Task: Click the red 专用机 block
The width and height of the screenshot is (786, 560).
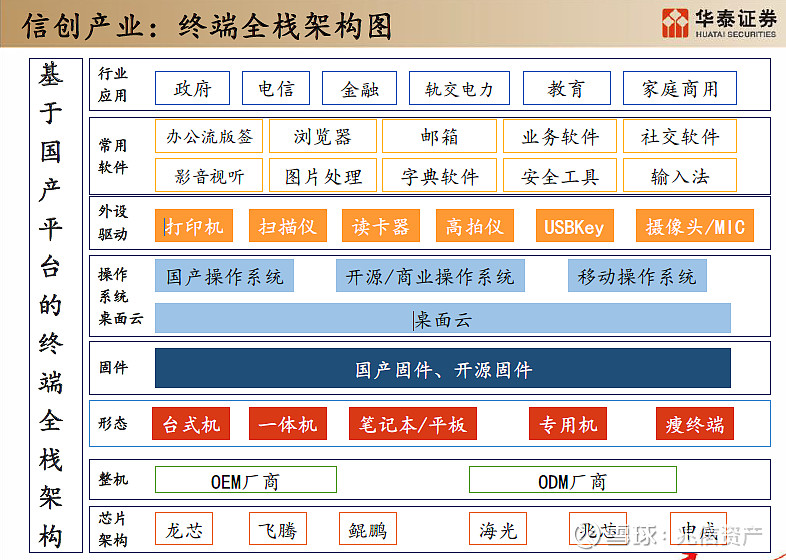Action: (x=568, y=424)
